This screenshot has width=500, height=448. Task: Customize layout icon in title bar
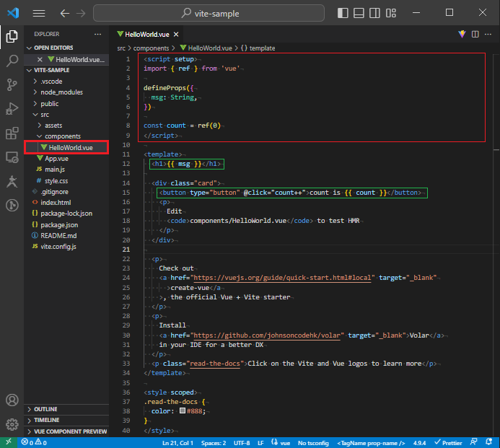[x=391, y=13]
